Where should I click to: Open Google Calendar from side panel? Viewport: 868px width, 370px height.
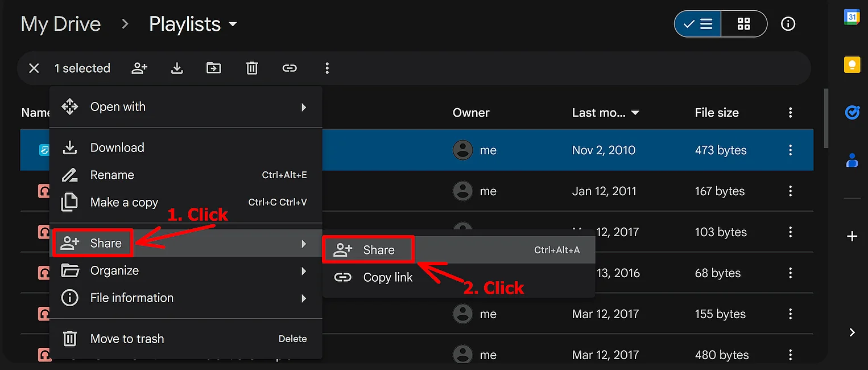pyautogui.click(x=852, y=17)
